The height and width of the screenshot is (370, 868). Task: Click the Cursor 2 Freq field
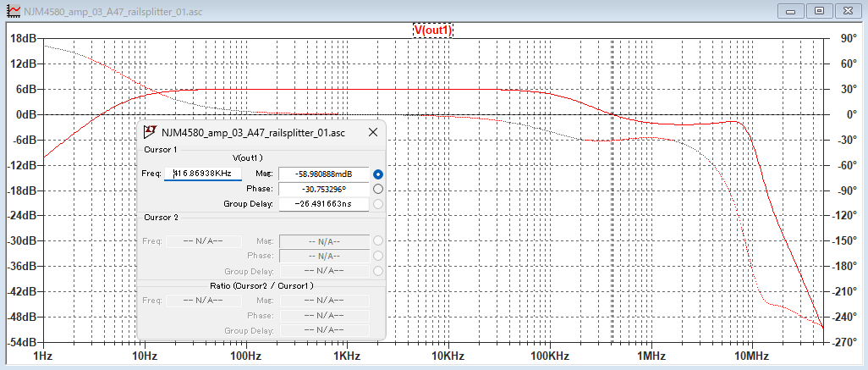[x=203, y=240]
